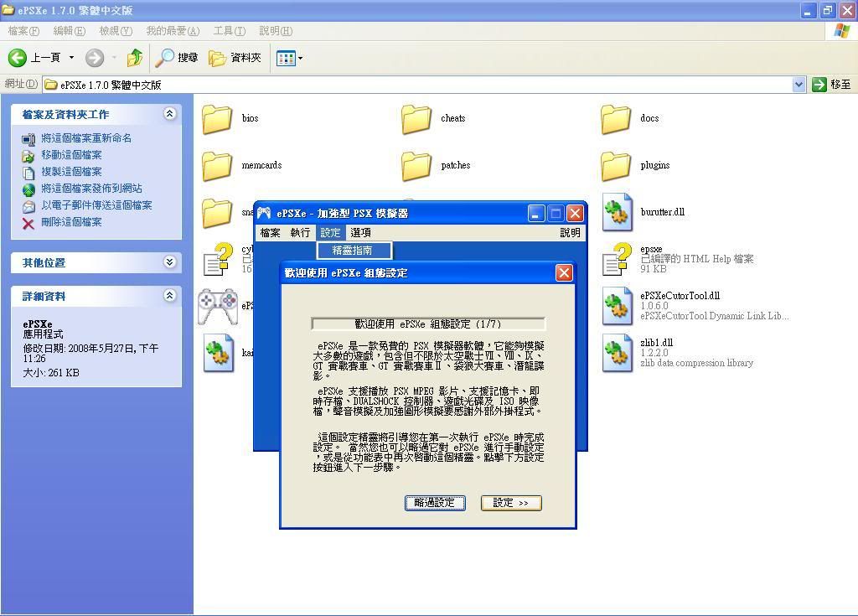Open Explorer 檔案(F) menu
The height and width of the screenshot is (616, 858).
[23, 31]
